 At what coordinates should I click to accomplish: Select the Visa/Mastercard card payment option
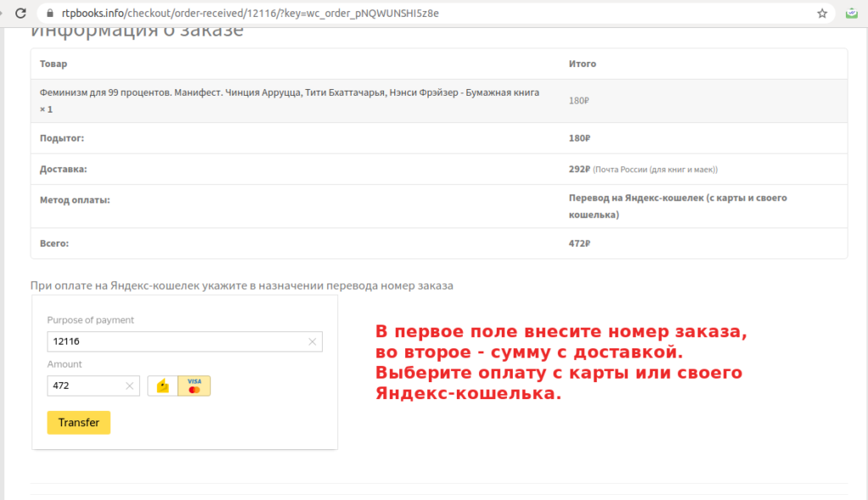coord(194,386)
